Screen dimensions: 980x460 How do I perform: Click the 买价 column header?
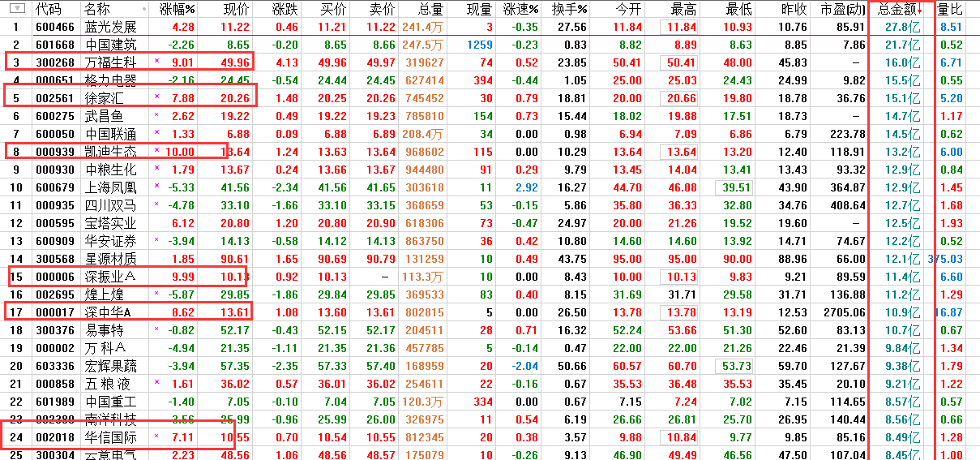pos(333,9)
